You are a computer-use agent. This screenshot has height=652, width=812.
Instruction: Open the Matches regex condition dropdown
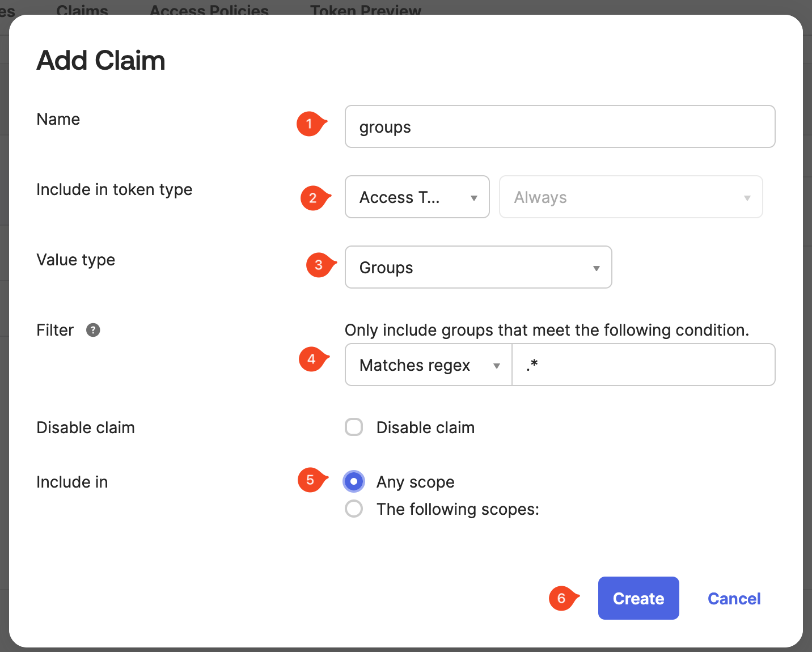[x=428, y=365]
